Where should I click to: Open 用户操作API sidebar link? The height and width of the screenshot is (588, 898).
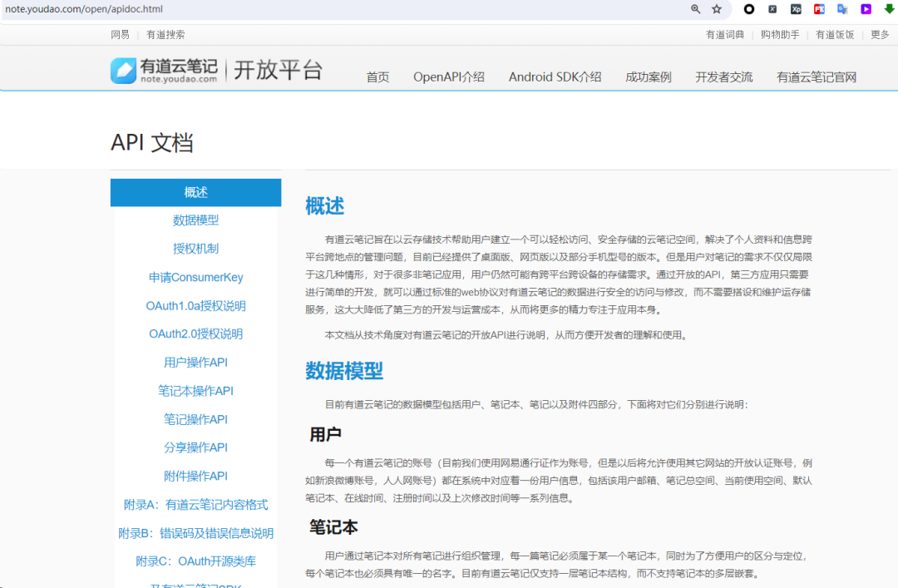pos(196,363)
